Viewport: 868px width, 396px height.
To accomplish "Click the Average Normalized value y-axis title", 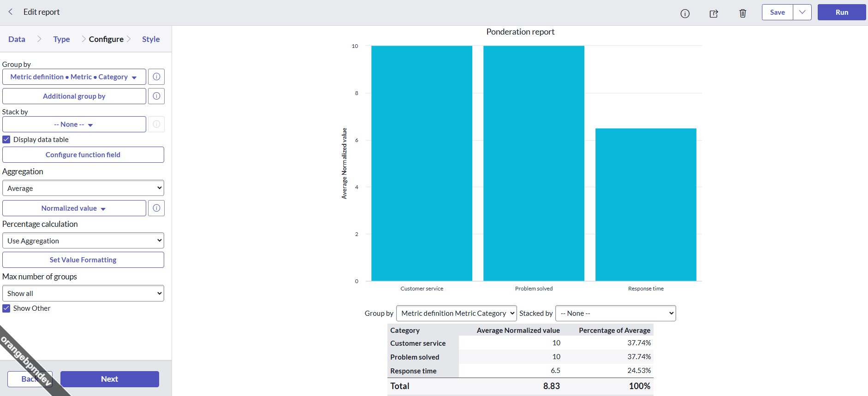I will pos(344,163).
